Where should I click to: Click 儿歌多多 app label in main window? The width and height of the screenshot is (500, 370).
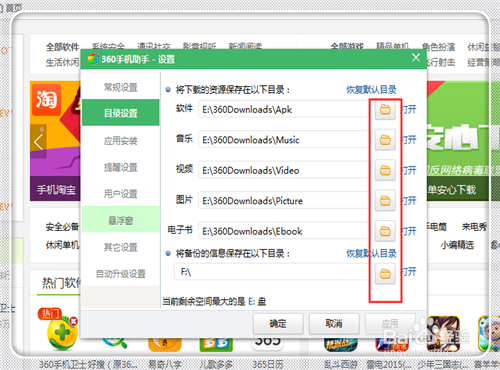(216, 364)
